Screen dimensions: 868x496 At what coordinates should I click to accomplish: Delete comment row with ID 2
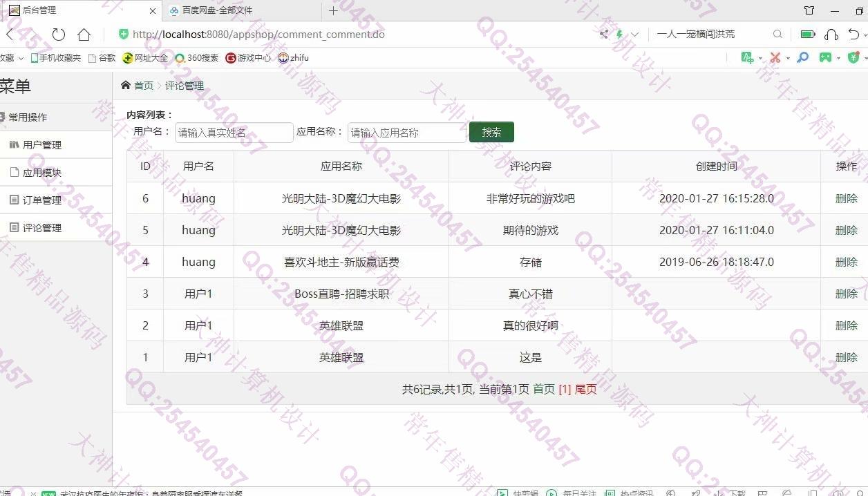846,326
